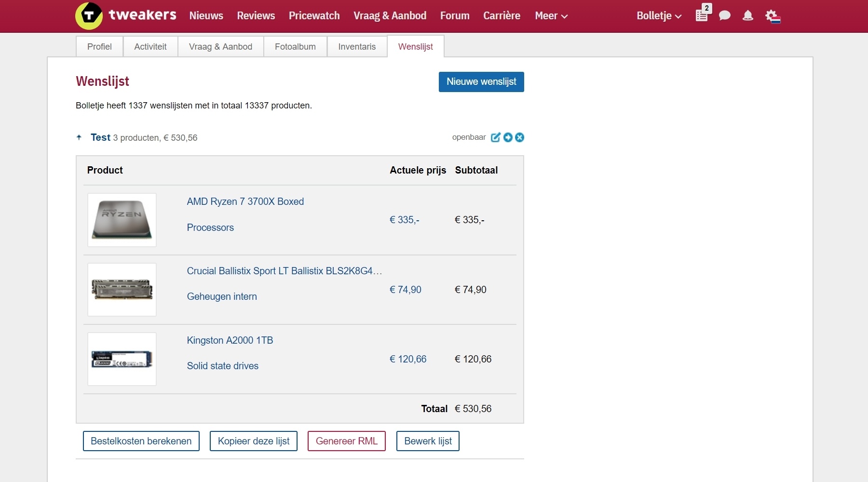Image resolution: width=868 pixels, height=482 pixels.
Task: Click the Genereer RML button
Action: (346, 441)
